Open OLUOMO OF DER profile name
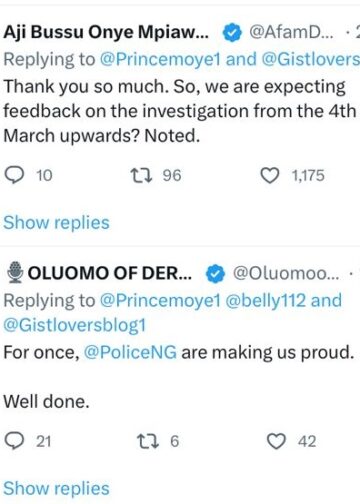The image size is (360, 504). coord(110,273)
